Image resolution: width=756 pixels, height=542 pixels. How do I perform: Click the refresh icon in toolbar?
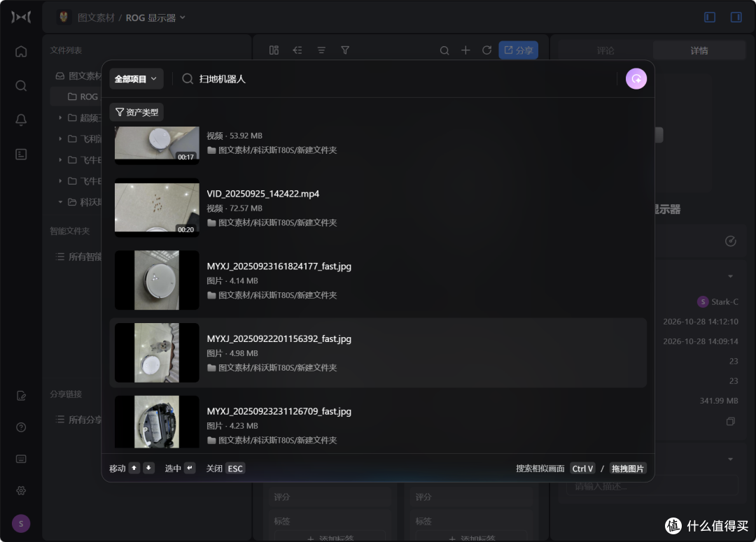[x=487, y=50]
